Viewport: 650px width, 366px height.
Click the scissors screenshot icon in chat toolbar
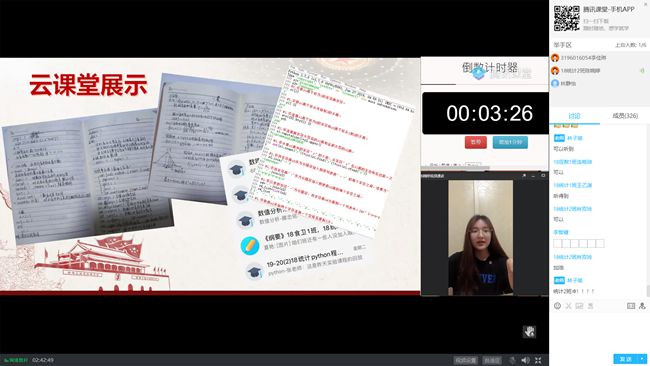568,306
